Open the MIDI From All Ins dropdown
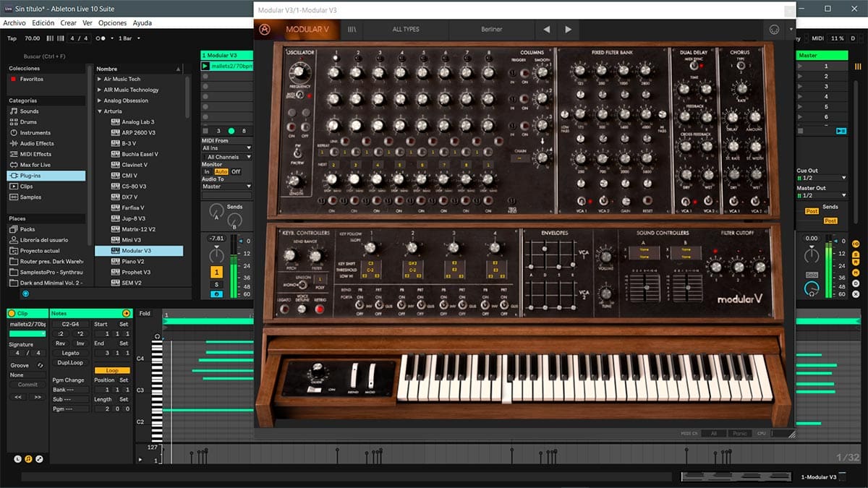The height and width of the screenshot is (488, 868). coord(226,148)
